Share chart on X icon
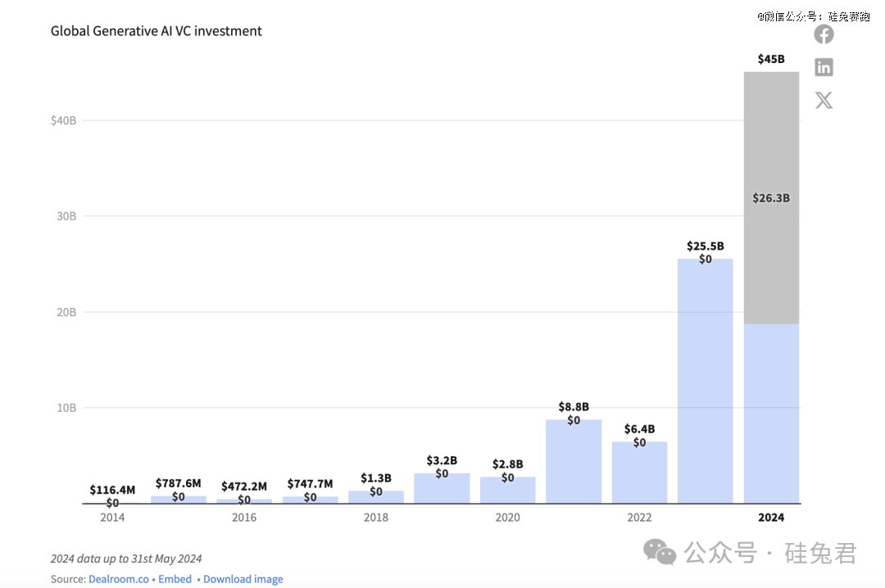The image size is (885, 588). pyautogui.click(x=824, y=101)
